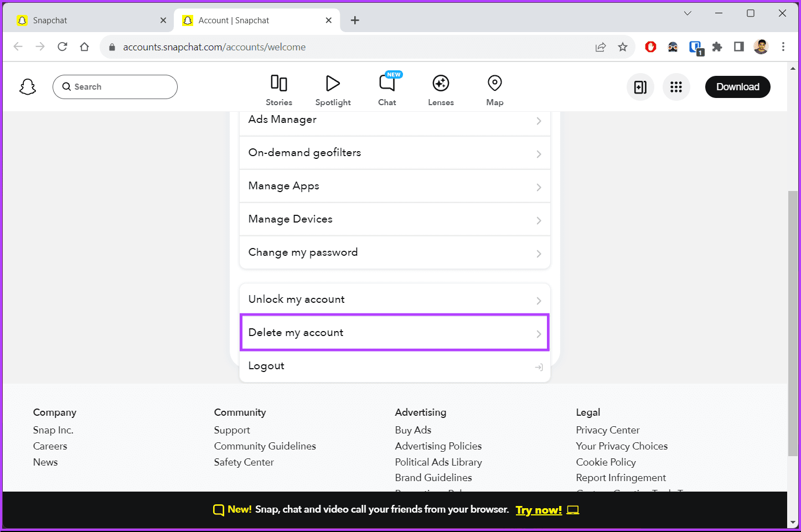Open Privacy Center footer link
The width and height of the screenshot is (801, 532).
click(607, 430)
